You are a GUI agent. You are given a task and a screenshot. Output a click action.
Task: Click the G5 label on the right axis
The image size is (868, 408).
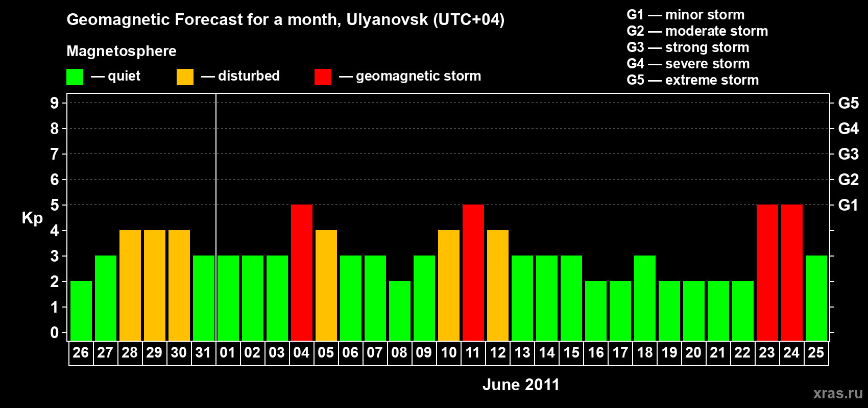849,103
